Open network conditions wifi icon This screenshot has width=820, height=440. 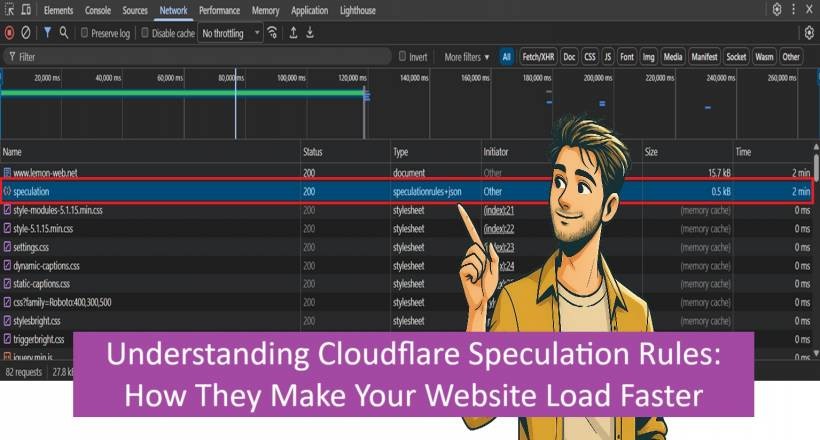(x=272, y=33)
